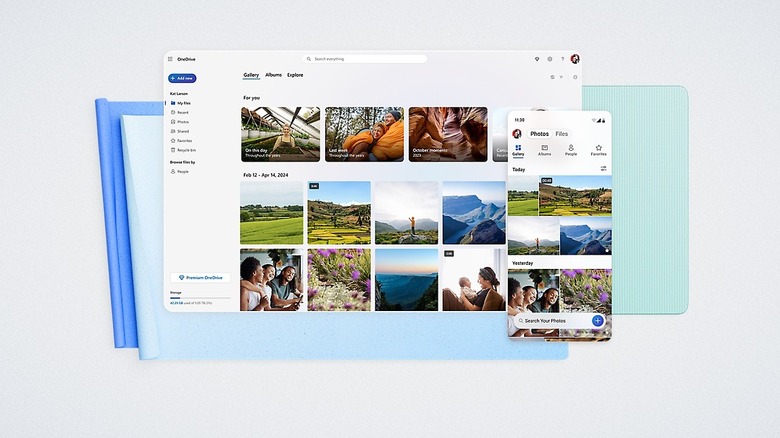Image resolution: width=780 pixels, height=438 pixels.
Task: Open the filter dropdown icon below header
Action: (561, 77)
